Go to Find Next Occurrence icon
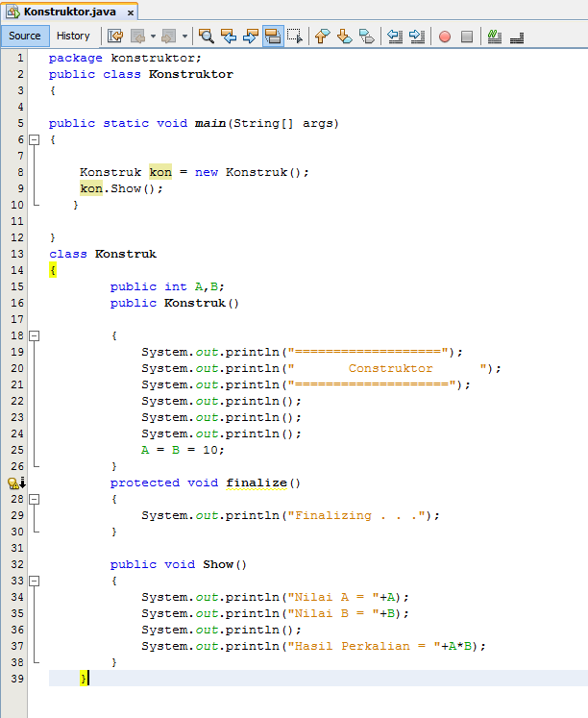The image size is (588, 718). [251, 36]
